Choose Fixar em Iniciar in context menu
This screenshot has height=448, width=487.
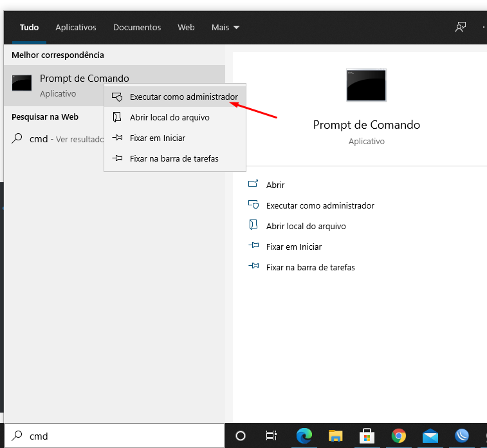[x=157, y=138]
